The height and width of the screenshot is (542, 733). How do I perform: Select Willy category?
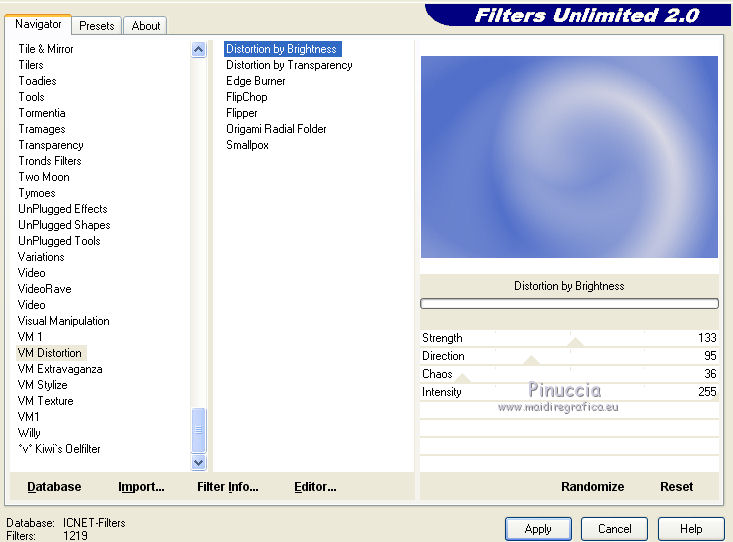(29, 433)
